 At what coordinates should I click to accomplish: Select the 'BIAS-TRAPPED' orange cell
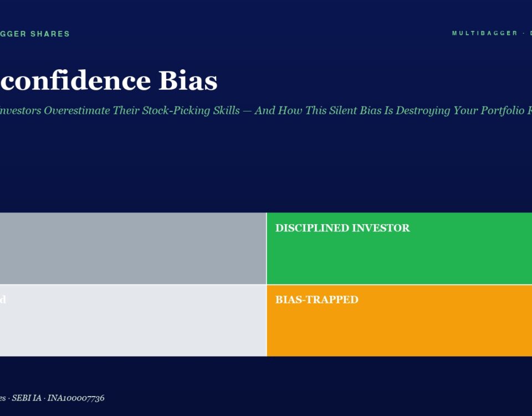400,321
